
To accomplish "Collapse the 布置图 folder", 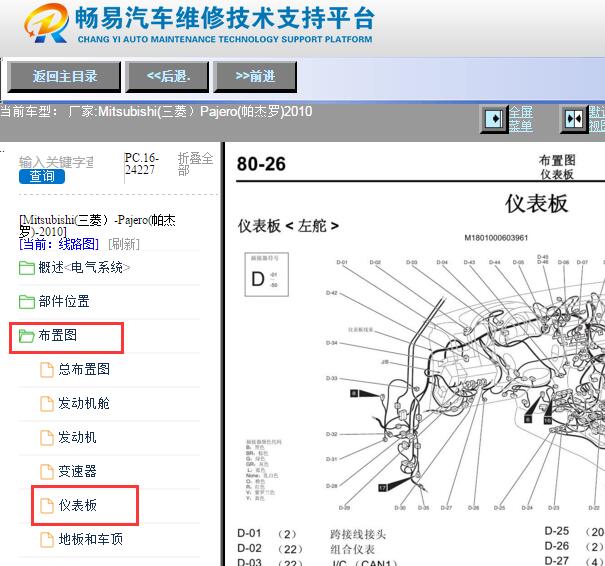I will coord(57,335).
